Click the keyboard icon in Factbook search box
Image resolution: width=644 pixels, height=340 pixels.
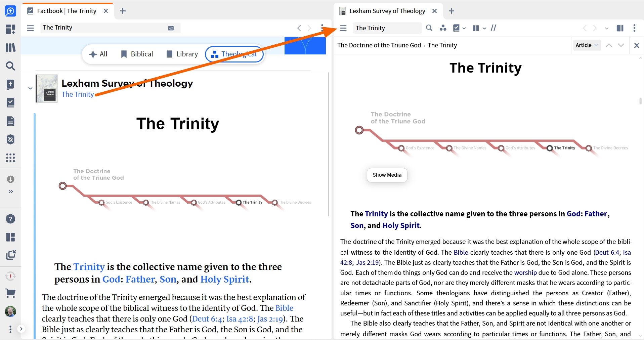tap(171, 28)
